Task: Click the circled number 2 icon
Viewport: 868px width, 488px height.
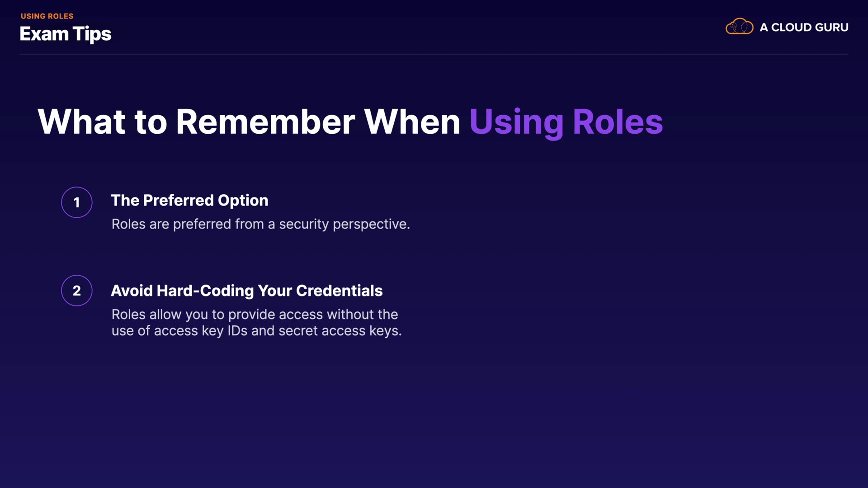Action: [x=77, y=291]
